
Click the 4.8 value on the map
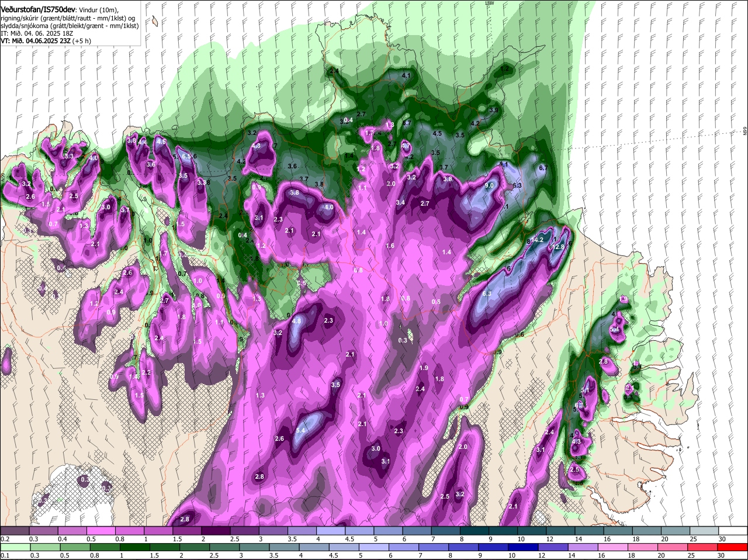296,321
